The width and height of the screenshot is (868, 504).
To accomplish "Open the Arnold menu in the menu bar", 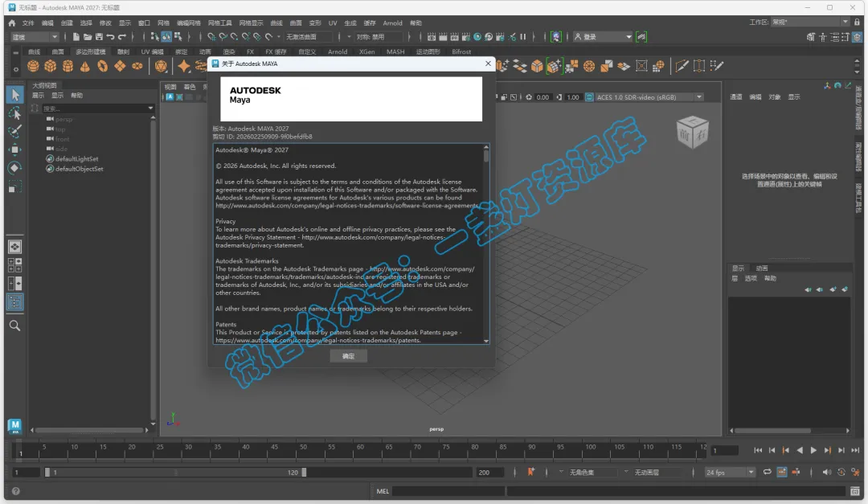I will [x=392, y=23].
